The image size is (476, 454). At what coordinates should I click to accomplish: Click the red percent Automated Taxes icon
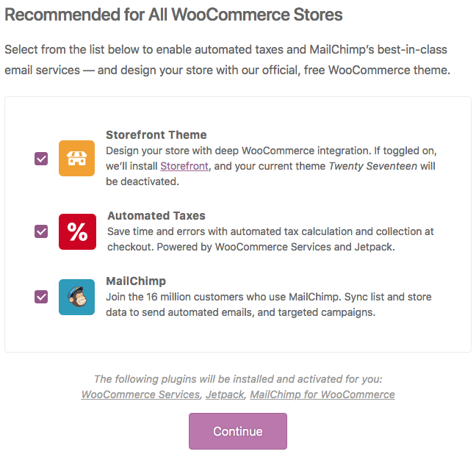[77, 231]
